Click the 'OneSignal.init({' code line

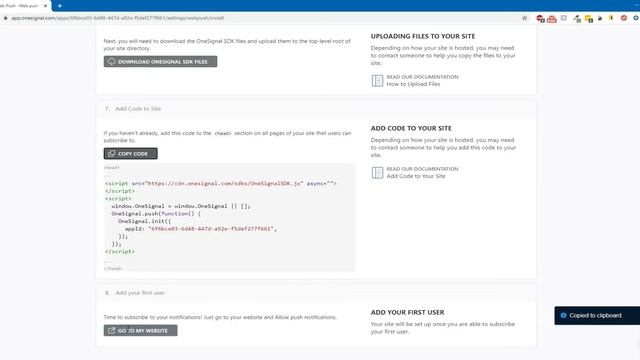pos(144,221)
